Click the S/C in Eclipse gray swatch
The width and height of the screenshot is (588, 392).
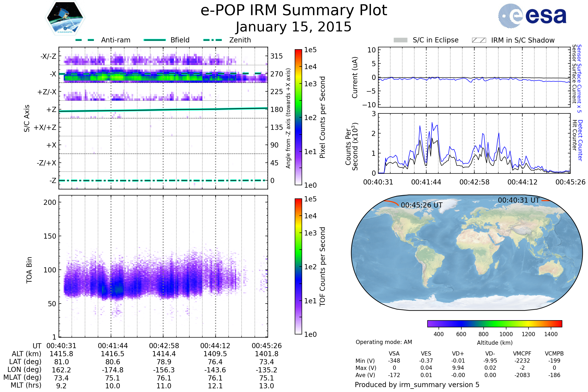[400, 40]
